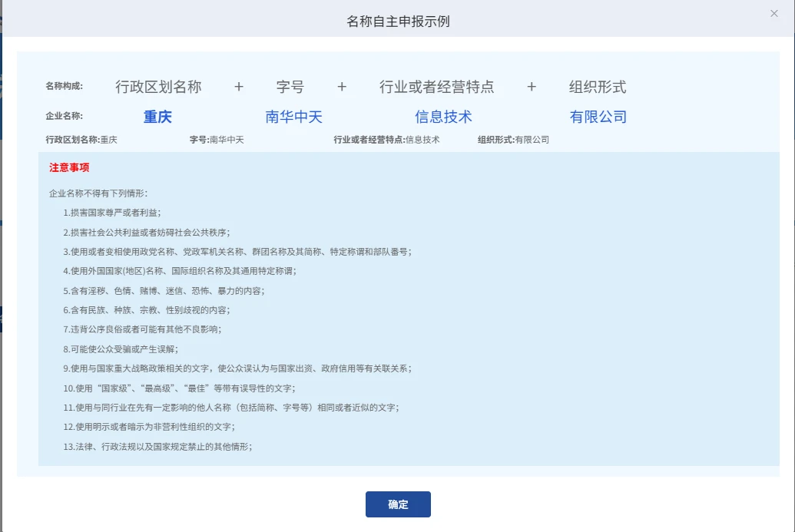This screenshot has height=532, width=795.
Task: Click the plus sign between 字号 and 行业或者经营特点
Action: click(342, 87)
